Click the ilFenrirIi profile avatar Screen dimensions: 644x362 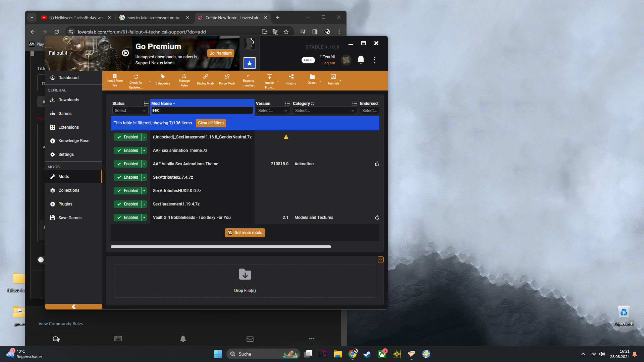346,60
